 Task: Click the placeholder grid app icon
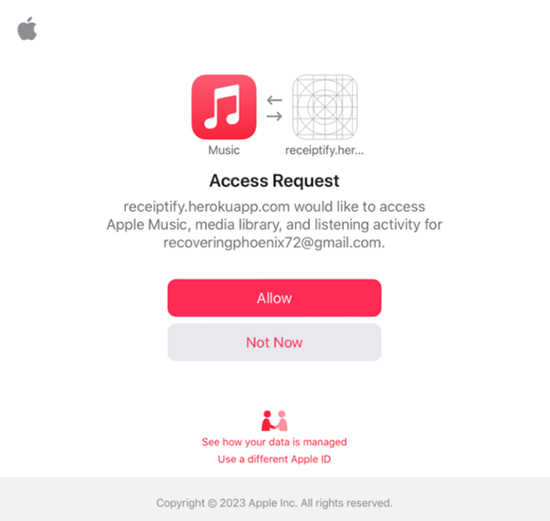click(x=325, y=107)
